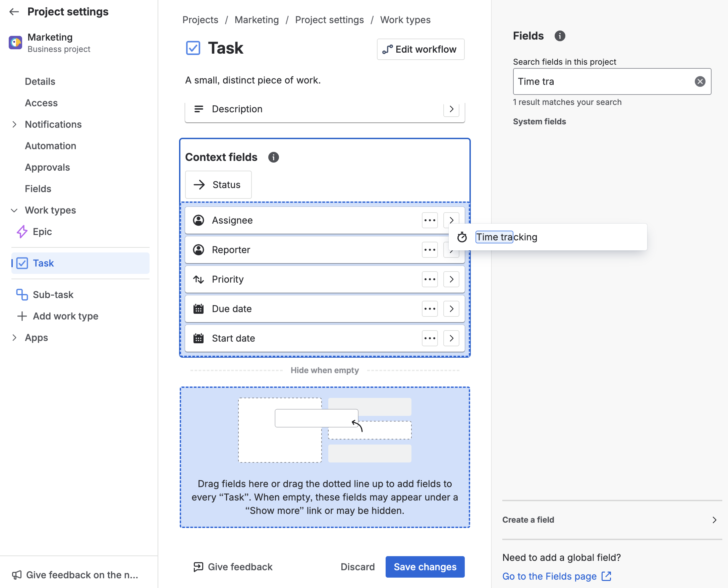Click the Context fields info icon
This screenshot has height=588, width=728.
(x=273, y=157)
